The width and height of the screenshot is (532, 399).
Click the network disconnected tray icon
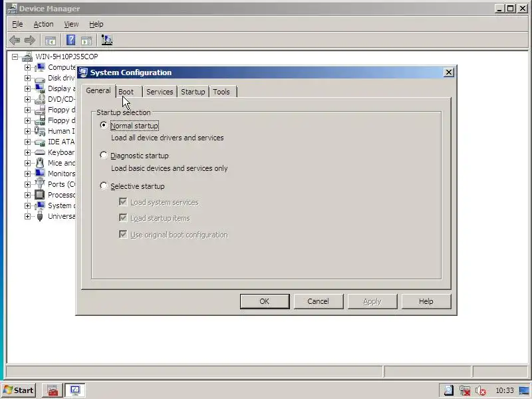coord(465,390)
